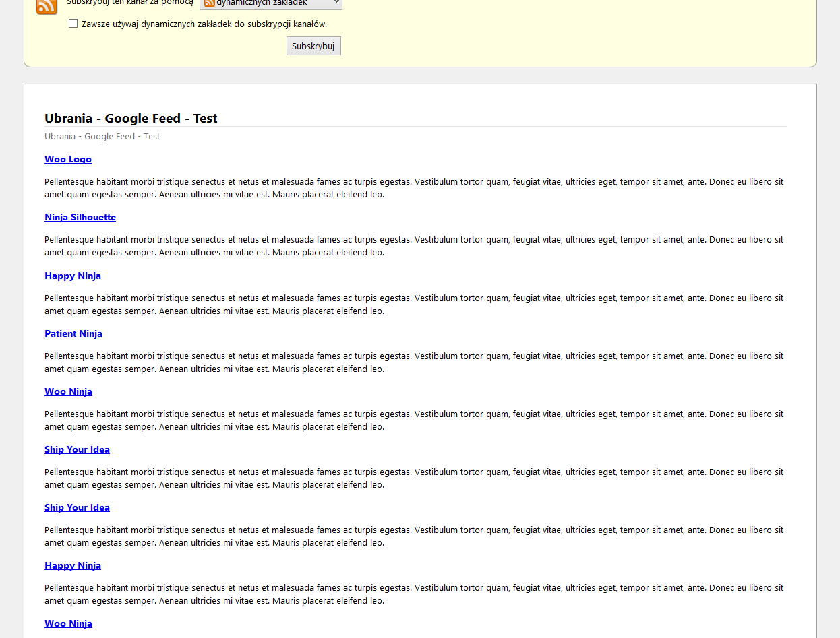
Task: Open the Woo Logo link
Action: (68, 160)
